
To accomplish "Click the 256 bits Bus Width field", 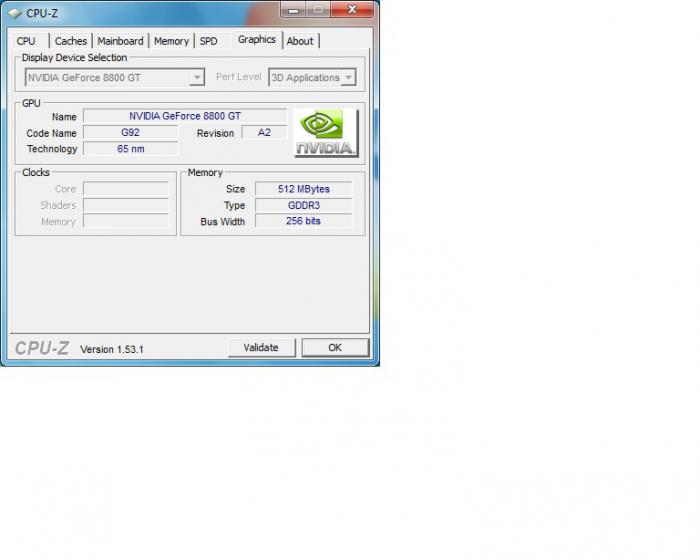I will [303, 221].
